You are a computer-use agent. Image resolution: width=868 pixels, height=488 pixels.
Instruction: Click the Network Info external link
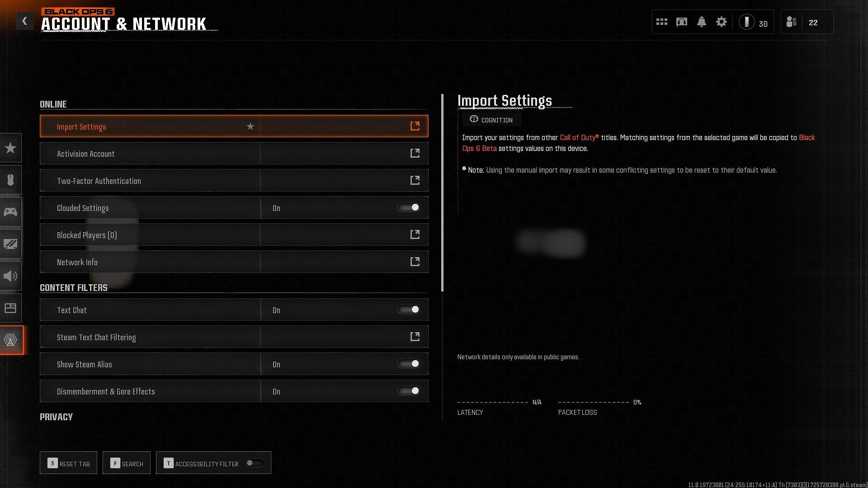415,262
